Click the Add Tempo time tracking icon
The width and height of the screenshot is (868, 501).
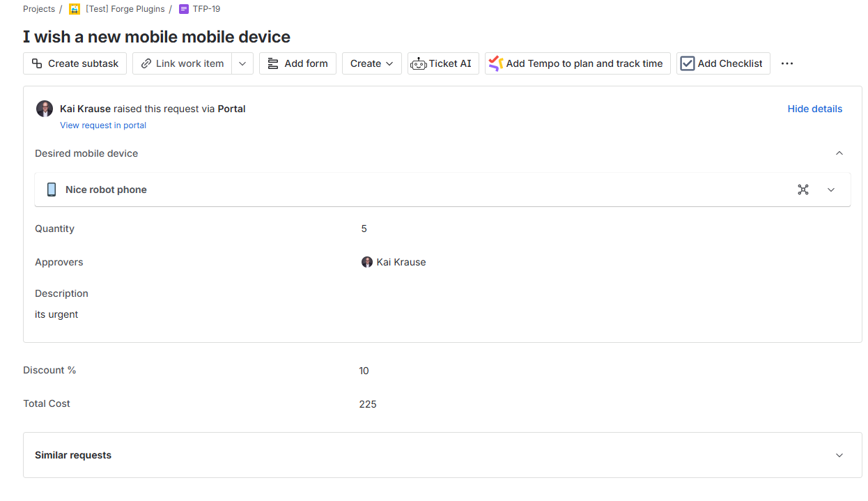[x=496, y=63]
